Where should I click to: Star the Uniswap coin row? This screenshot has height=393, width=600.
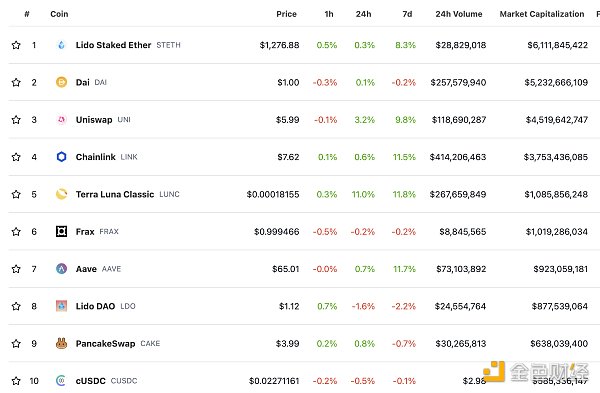16,120
